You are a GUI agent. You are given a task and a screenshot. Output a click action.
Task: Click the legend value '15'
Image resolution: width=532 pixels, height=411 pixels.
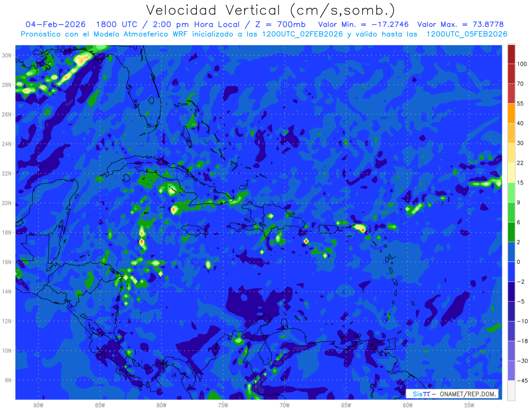tap(520, 183)
